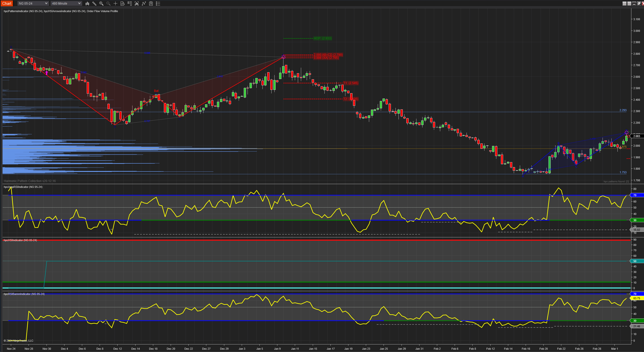Click the zoom in magnifier icon
644x352 pixels.
pos(101,4)
